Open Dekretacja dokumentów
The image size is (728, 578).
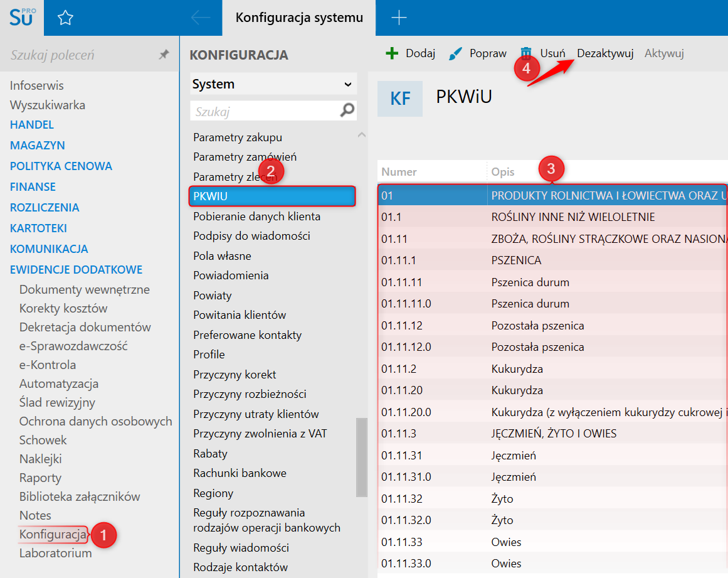click(x=85, y=327)
